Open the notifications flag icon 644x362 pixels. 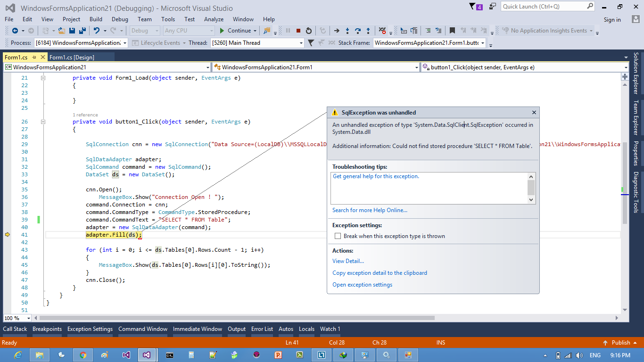click(x=476, y=7)
